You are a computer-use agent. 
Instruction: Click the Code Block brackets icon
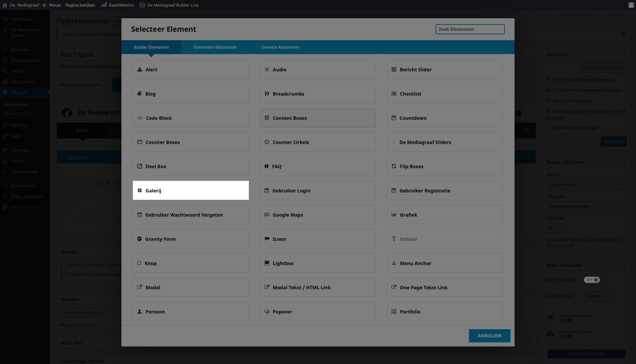[140, 118]
